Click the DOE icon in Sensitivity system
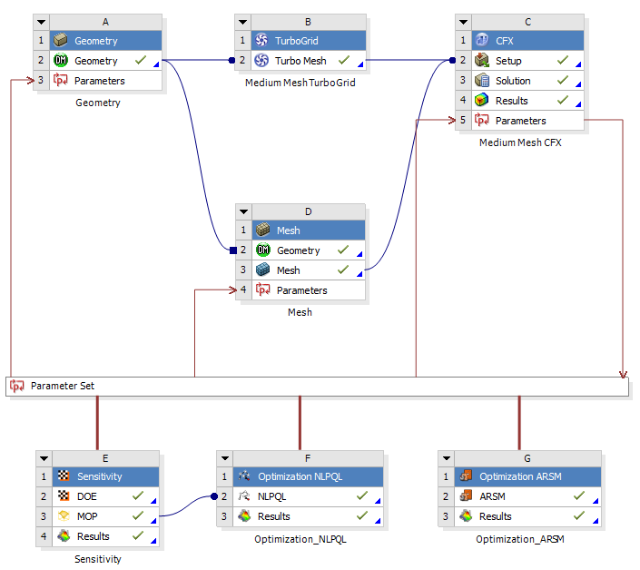The height and width of the screenshot is (570, 640). (x=62, y=497)
